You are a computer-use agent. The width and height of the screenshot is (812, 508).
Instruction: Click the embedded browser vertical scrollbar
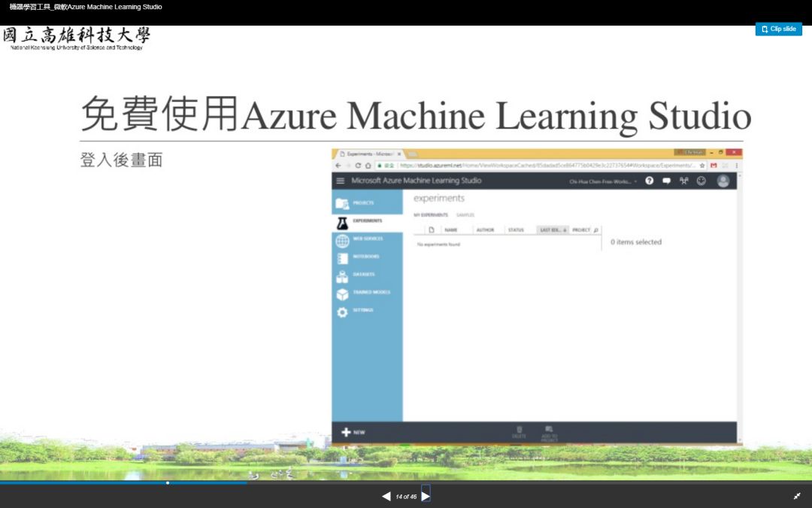click(740, 309)
